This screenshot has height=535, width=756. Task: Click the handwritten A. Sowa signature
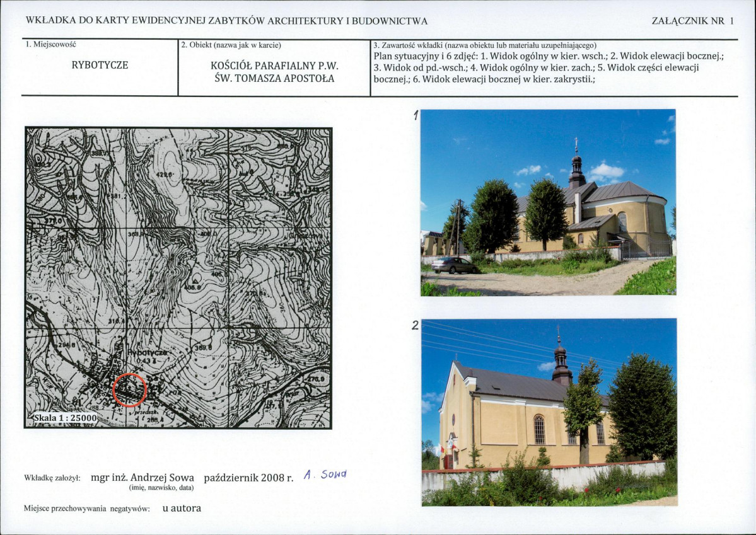325,475
